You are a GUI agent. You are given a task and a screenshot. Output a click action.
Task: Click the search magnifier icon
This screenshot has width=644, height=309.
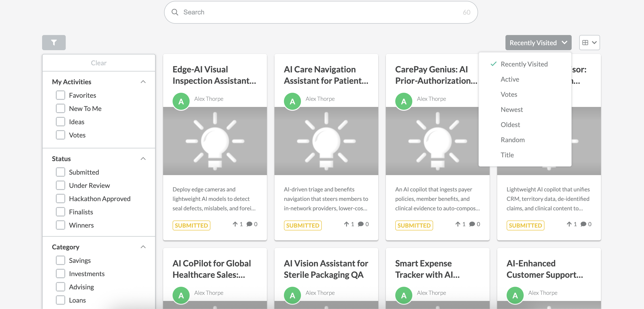pyautogui.click(x=175, y=12)
